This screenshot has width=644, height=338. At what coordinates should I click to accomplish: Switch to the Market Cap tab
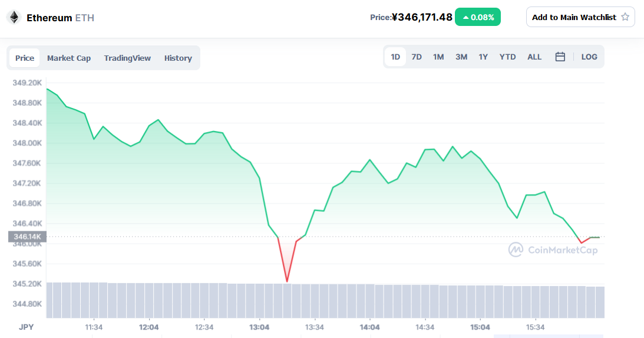pyautogui.click(x=69, y=58)
